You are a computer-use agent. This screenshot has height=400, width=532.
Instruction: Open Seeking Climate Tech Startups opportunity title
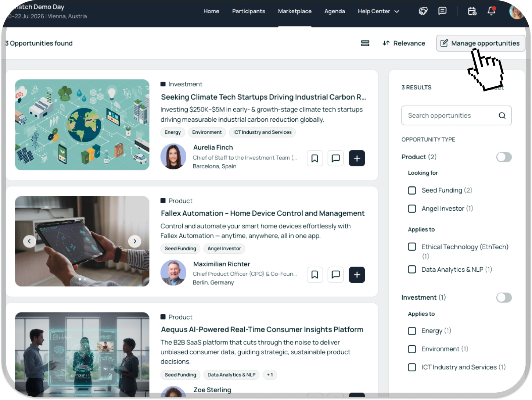click(263, 97)
